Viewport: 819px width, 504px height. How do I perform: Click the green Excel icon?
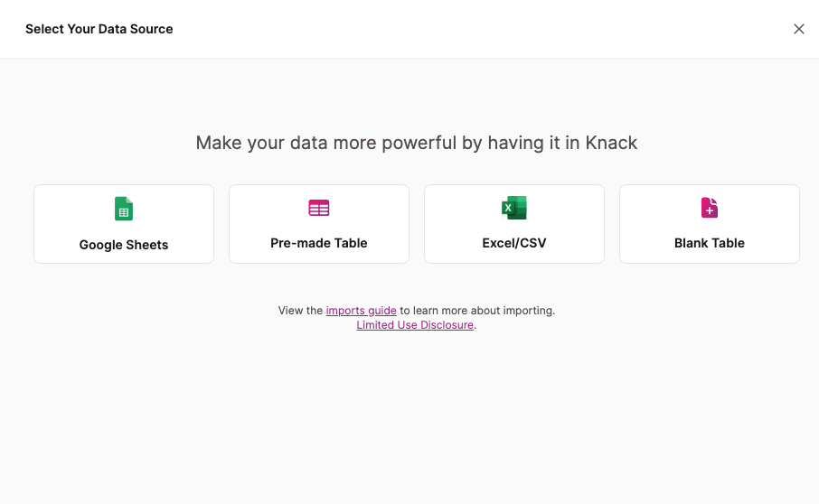(513, 209)
